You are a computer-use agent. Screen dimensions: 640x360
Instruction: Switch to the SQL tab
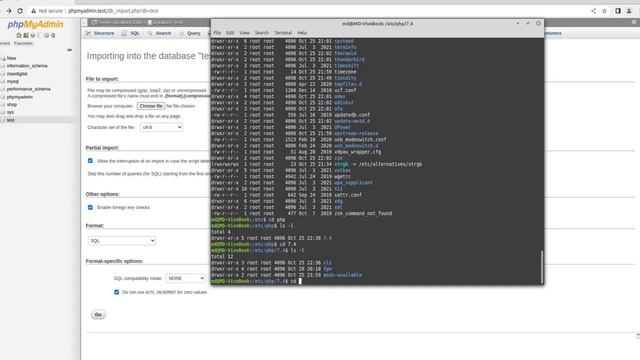pyautogui.click(x=131, y=33)
